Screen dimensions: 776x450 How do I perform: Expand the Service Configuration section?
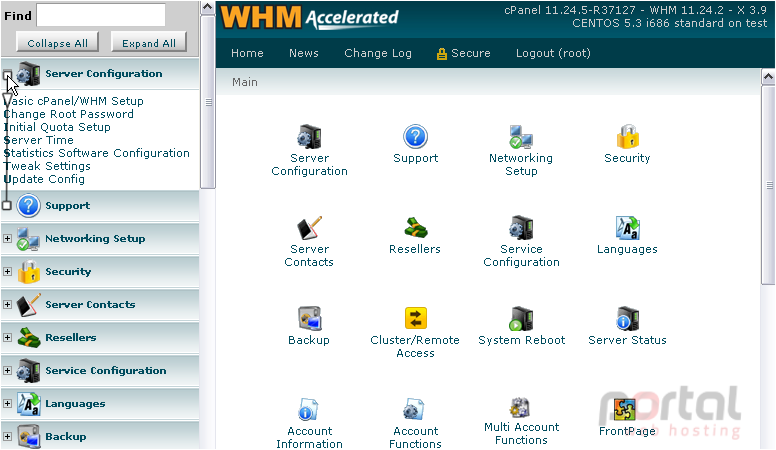pyautogui.click(x=7, y=371)
